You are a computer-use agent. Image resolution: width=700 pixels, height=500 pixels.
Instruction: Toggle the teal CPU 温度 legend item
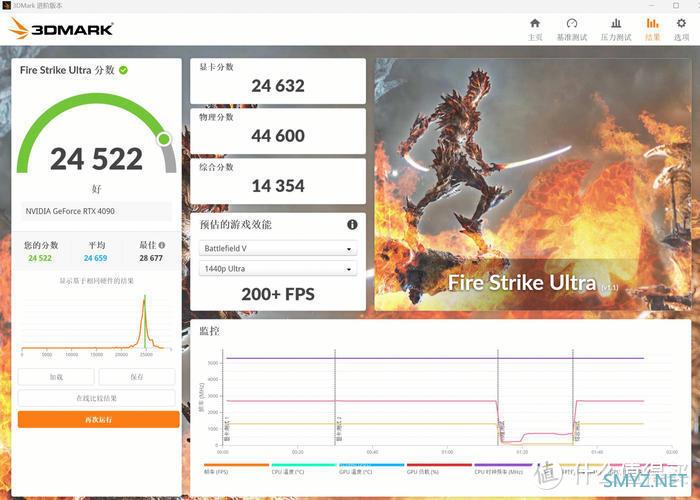tap(304, 469)
